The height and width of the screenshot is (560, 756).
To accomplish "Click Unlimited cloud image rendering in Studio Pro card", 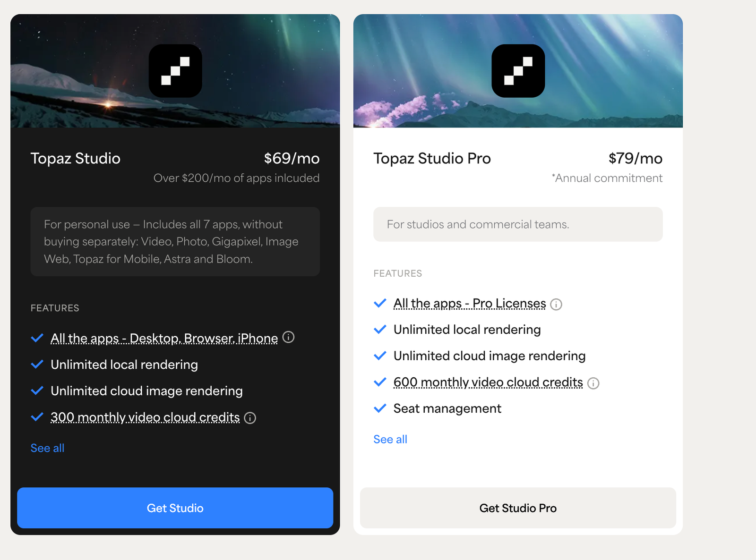I will [x=490, y=356].
